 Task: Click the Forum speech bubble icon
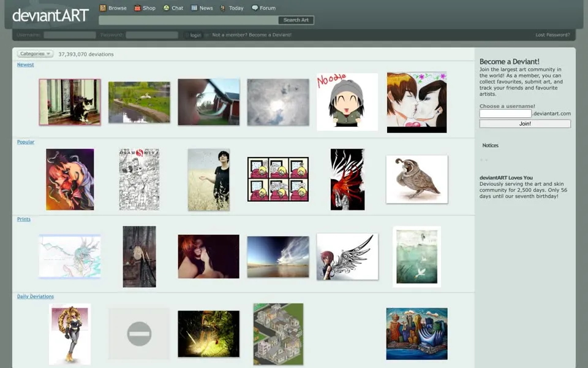pos(255,8)
